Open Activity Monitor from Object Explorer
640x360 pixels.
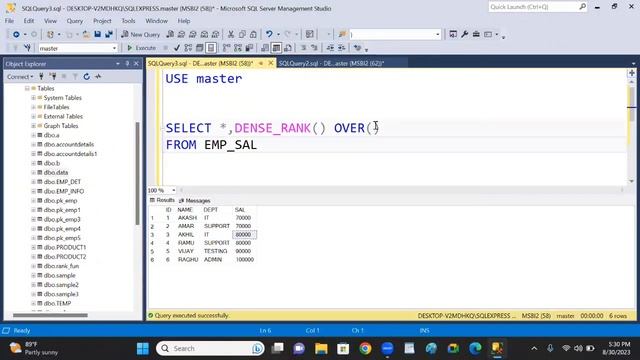[98, 76]
